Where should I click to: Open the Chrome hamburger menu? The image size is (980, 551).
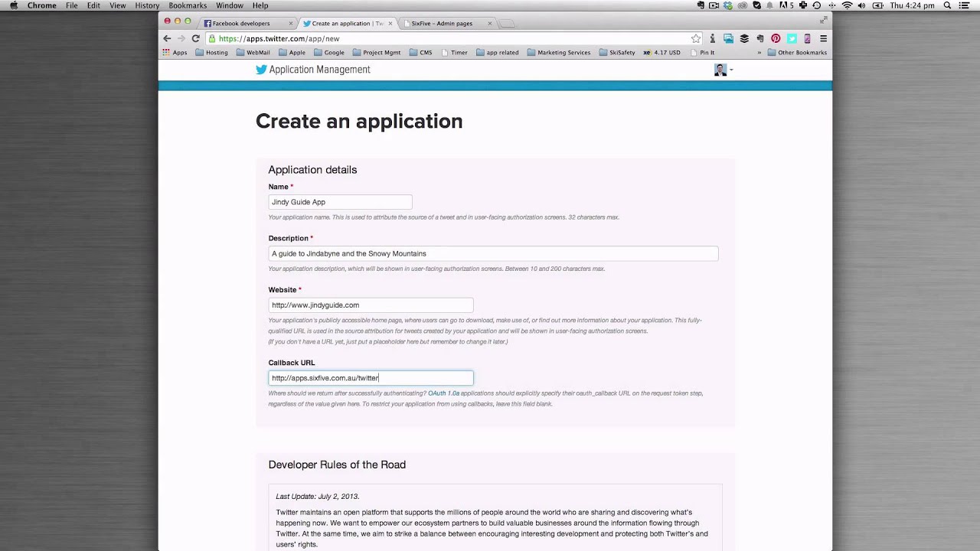(823, 38)
